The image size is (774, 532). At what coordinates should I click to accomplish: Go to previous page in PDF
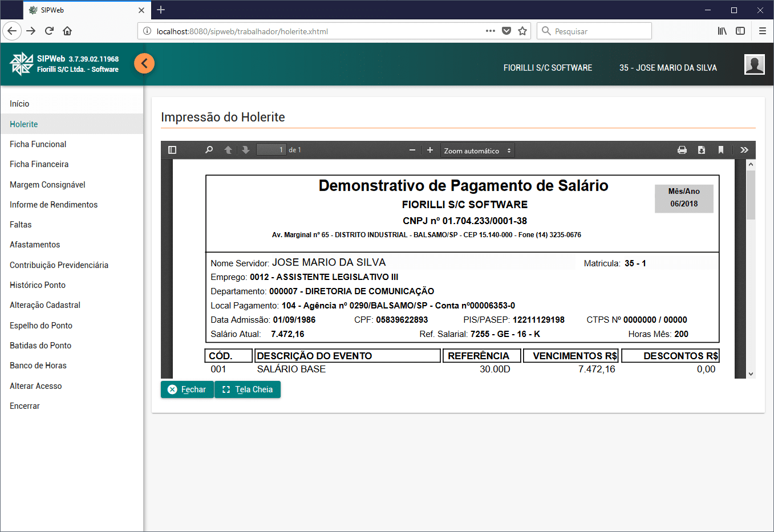tap(228, 150)
